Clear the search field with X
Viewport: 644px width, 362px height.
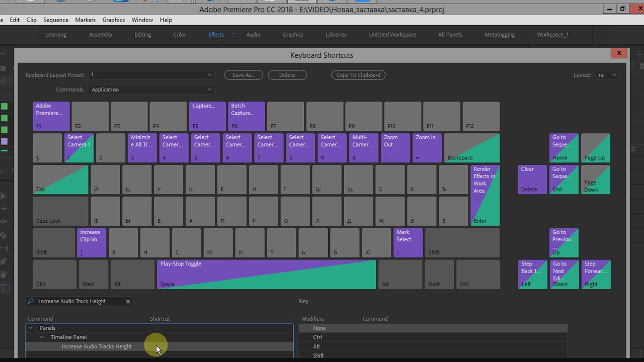128,301
